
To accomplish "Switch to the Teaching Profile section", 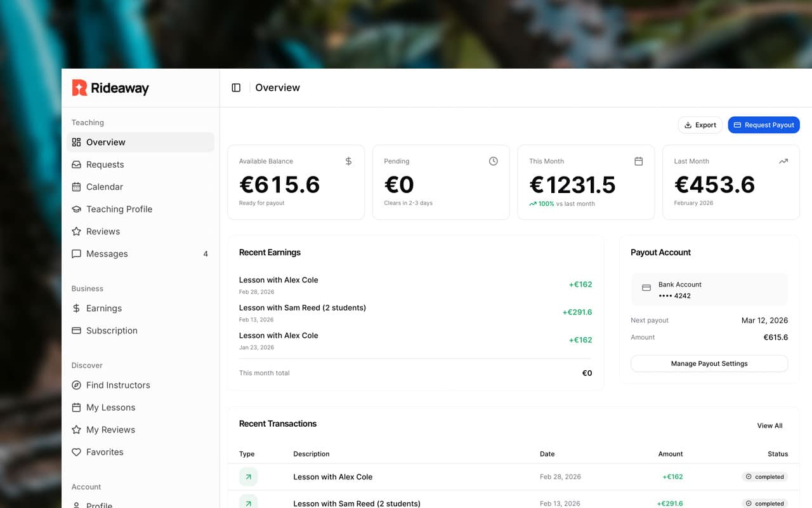I will click(119, 209).
